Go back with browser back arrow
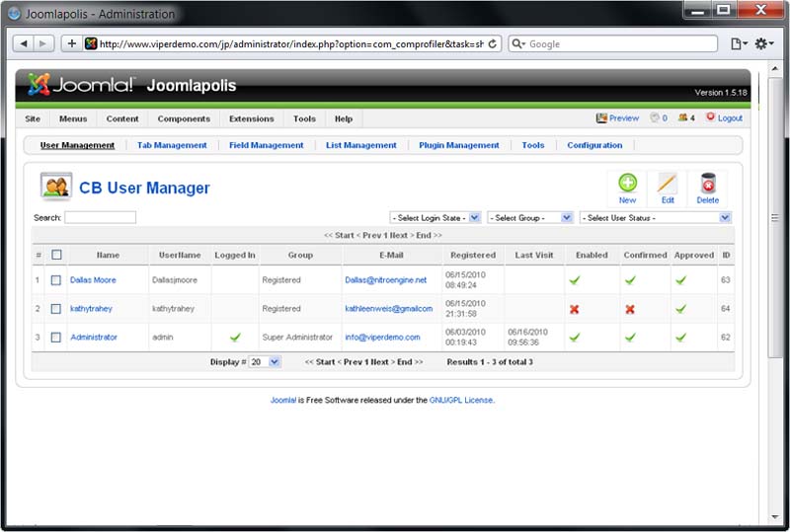The image size is (790, 532). click(x=23, y=43)
